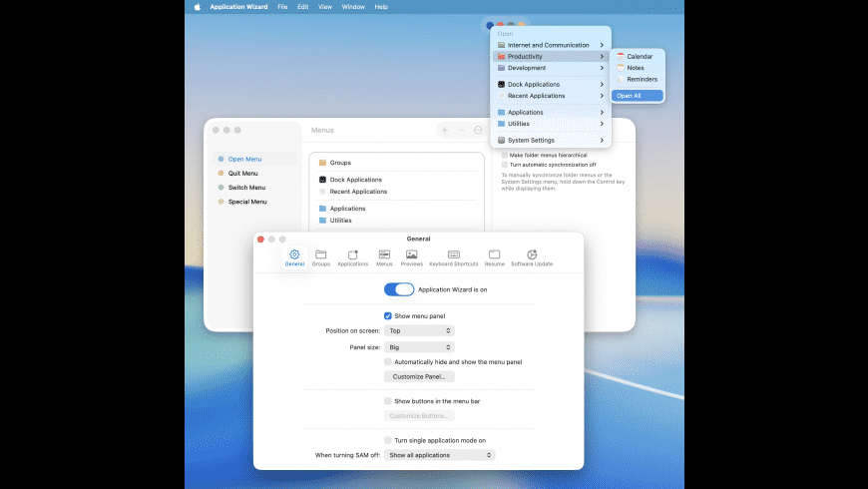
Task: Click the orange dot in menu panel
Action: 521,25
